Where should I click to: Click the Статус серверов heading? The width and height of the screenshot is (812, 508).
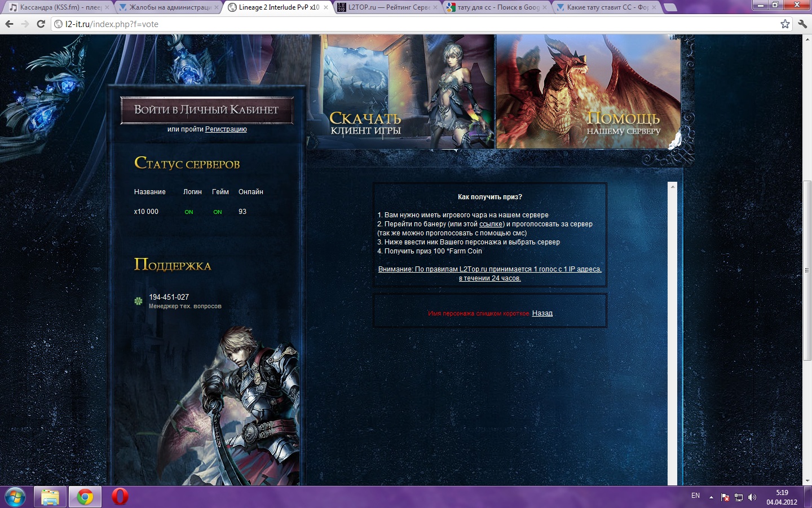187,163
